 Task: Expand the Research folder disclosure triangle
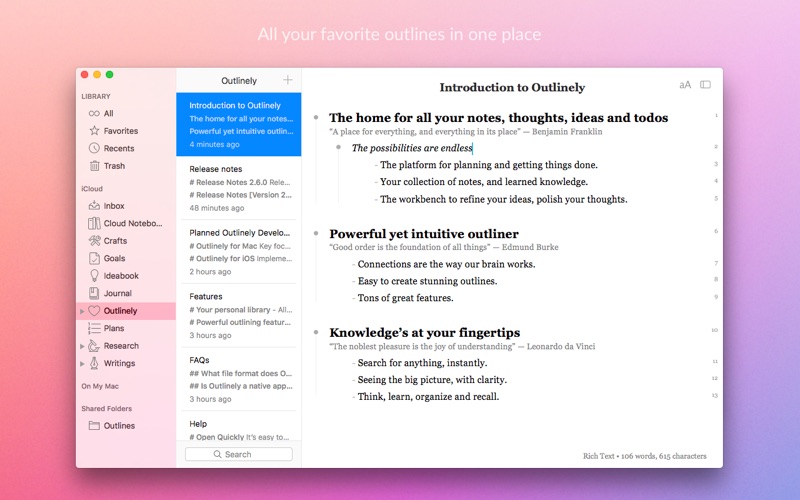tap(82, 346)
